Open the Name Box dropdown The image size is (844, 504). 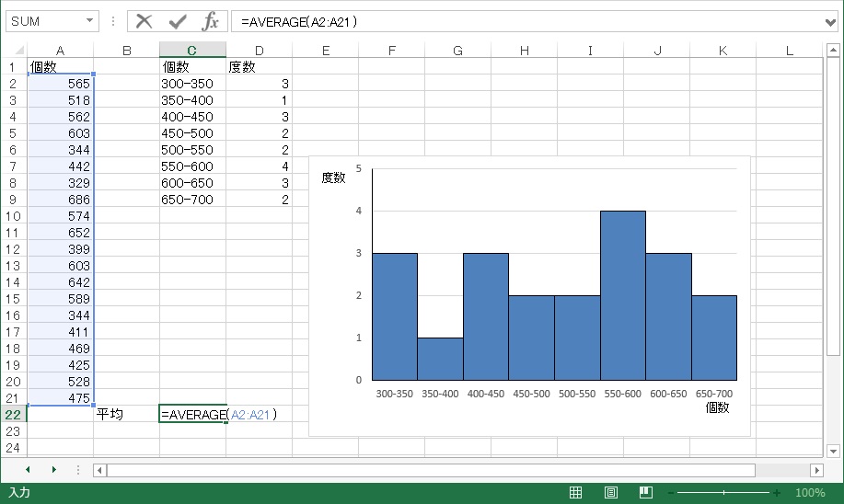(x=89, y=21)
